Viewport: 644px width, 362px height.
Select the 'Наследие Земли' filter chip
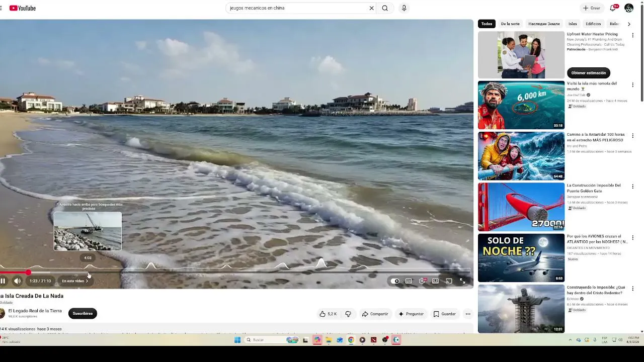click(x=544, y=24)
